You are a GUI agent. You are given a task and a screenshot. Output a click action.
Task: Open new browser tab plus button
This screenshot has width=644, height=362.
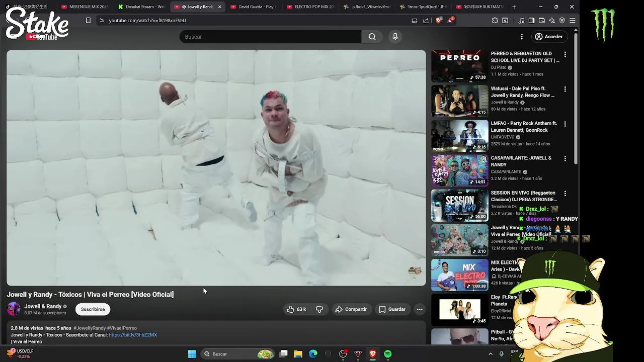click(x=514, y=7)
